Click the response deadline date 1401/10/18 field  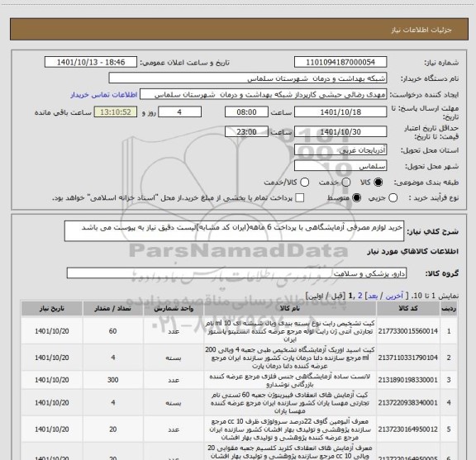(340, 112)
